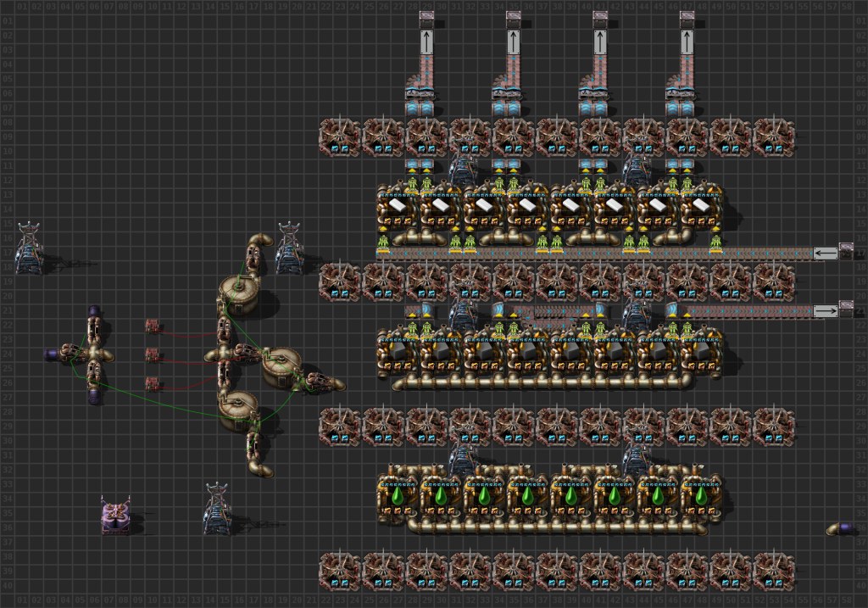The height and width of the screenshot is (608, 868).
Task: Select the top red constant combinator
Action: [153, 325]
